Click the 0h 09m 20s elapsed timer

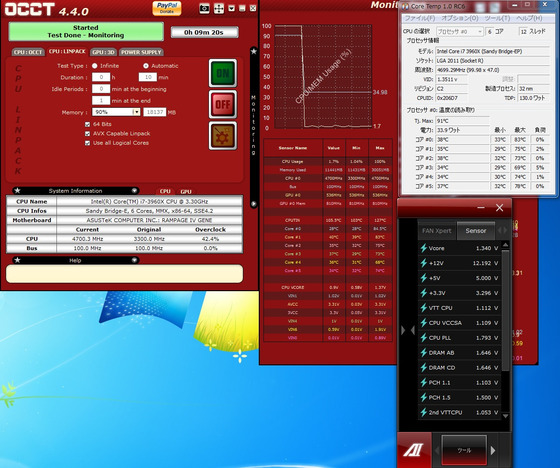click(204, 32)
